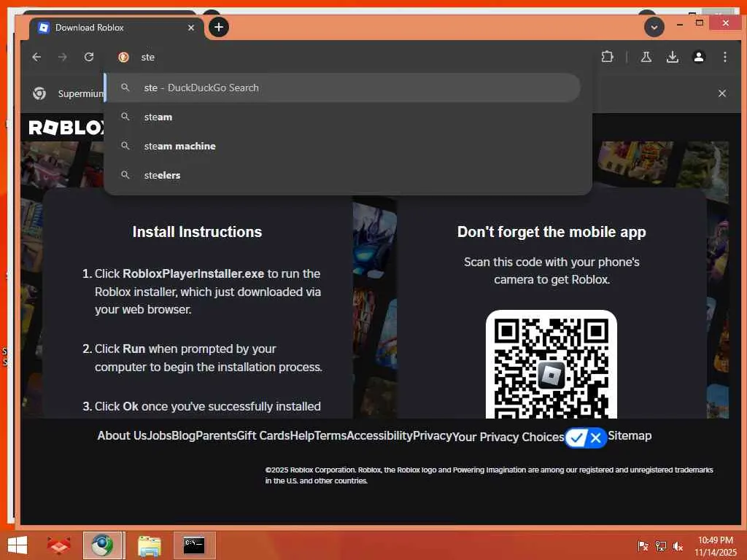747x560 pixels.
Task: Click the 'Install Instructions' heading
Action: 197,232
